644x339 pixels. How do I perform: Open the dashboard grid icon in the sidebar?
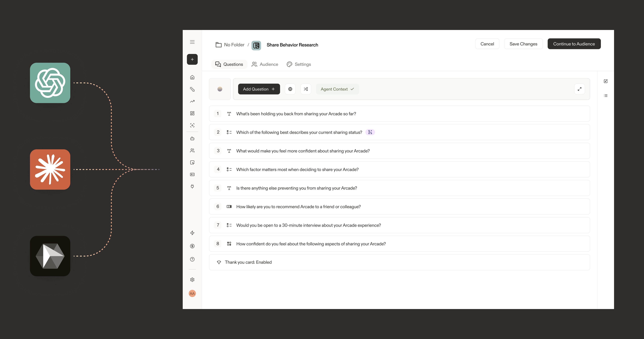point(192,113)
